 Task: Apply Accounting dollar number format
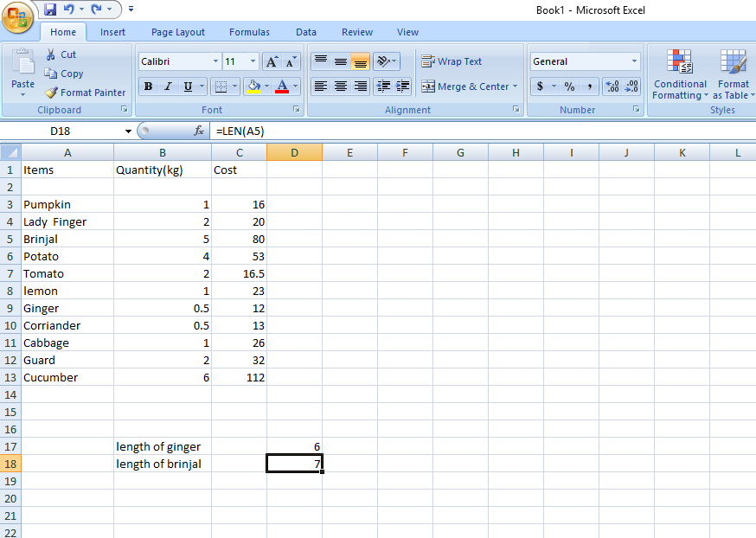(540, 86)
